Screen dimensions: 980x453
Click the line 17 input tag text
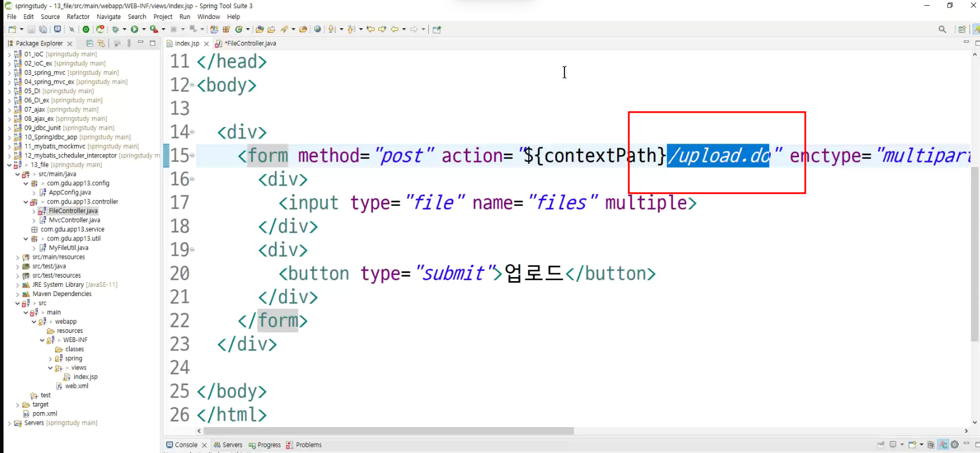pyautogui.click(x=487, y=202)
